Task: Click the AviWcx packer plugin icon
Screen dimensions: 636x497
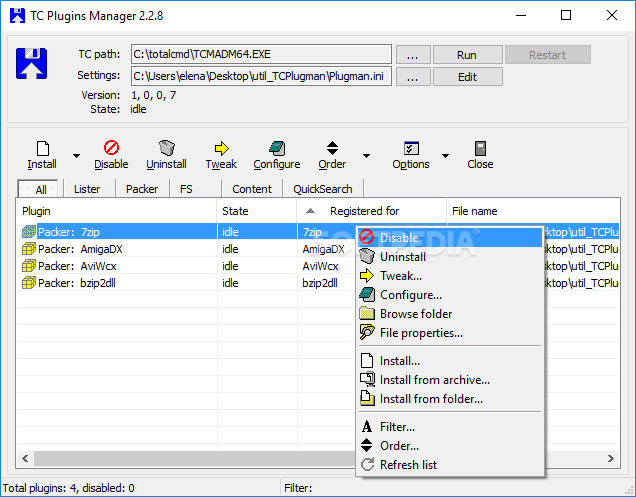Action: pos(29,266)
